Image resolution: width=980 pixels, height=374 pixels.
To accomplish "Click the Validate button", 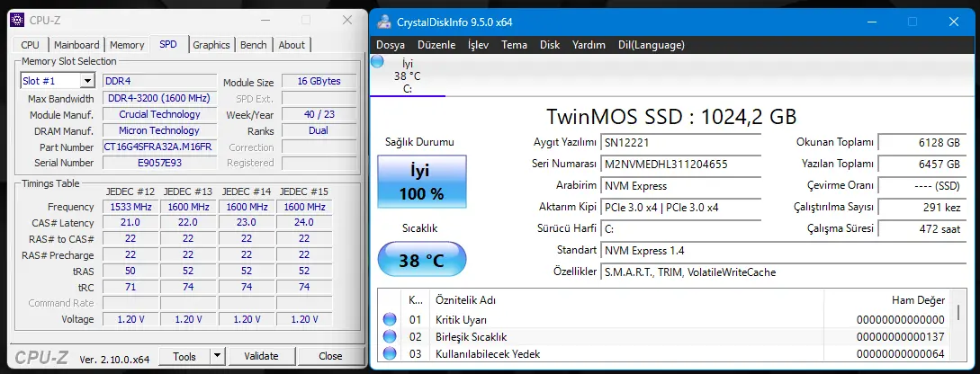I will (x=261, y=357).
